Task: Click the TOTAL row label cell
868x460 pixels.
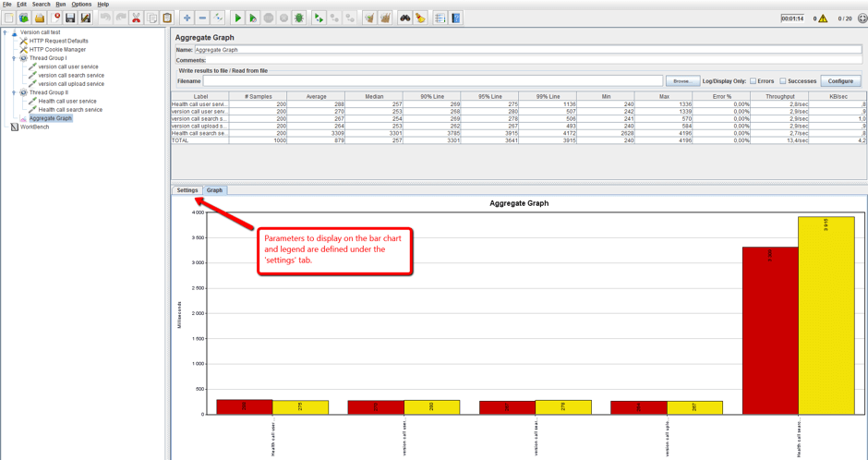Action: click(x=199, y=140)
